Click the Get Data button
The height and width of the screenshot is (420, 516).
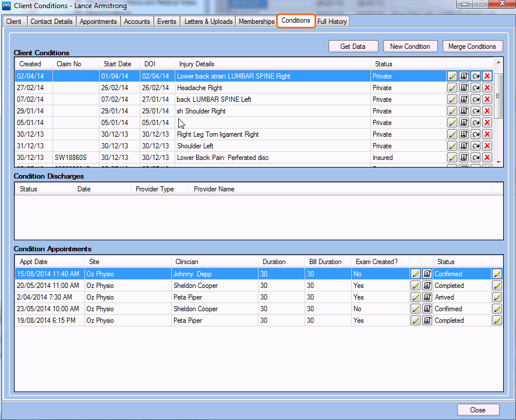pos(353,46)
